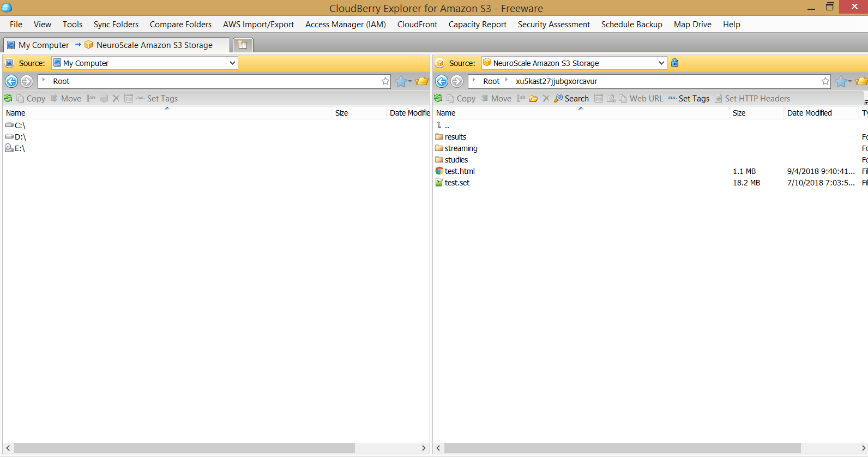Open the CloudFront menu
The height and width of the screenshot is (457, 868).
tap(417, 24)
